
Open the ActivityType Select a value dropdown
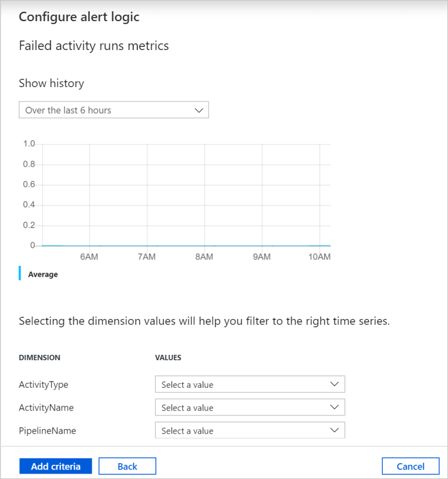pyautogui.click(x=249, y=384)
